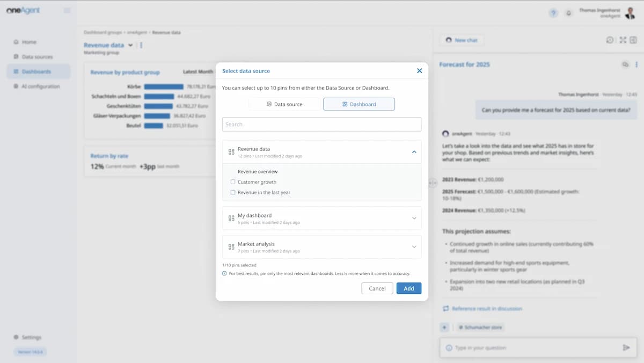Expand the My dashboard section
The image size is (644, 363).
click(x=414, y=218)
